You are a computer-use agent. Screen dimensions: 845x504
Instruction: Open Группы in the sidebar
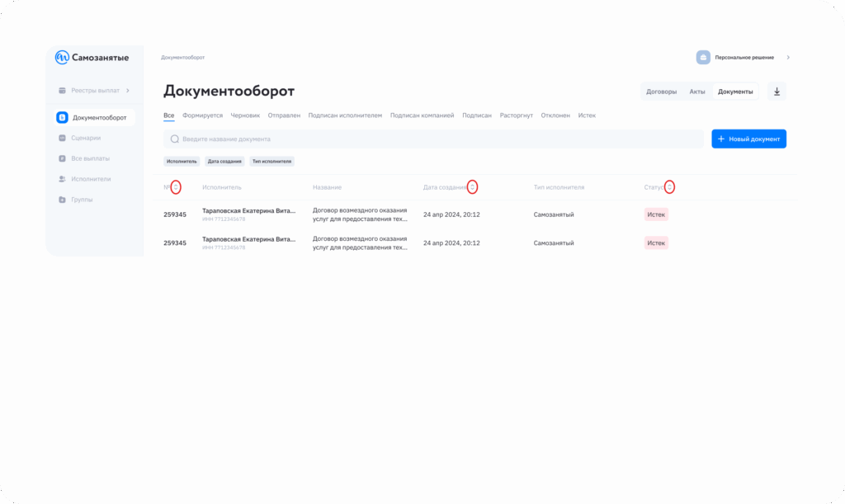coord(81,200)
